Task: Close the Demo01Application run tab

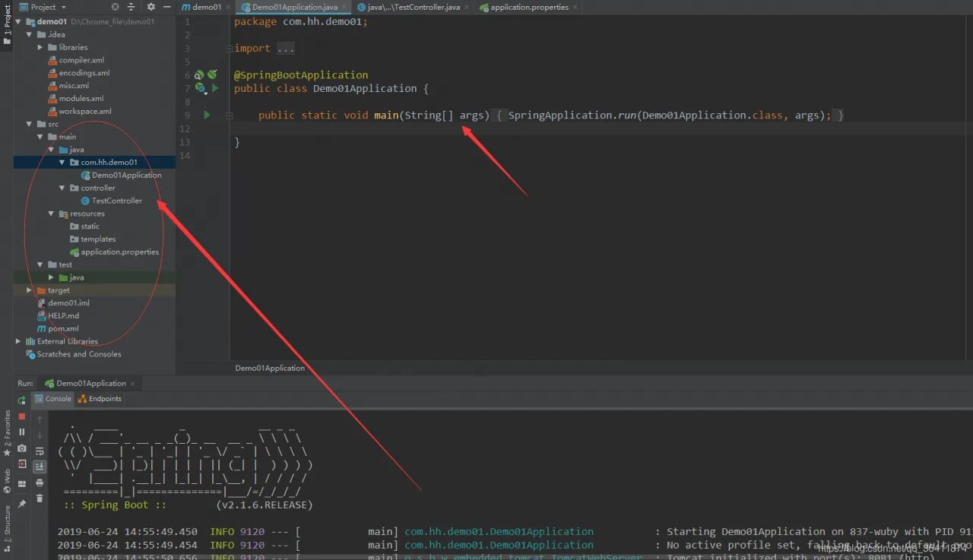Action: [x=133, y=384]
